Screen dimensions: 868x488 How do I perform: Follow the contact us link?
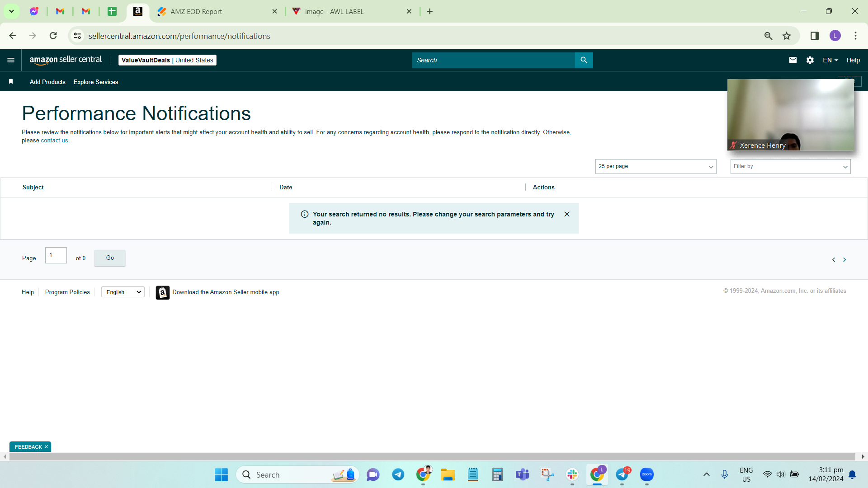pyautogui.click(x=55, y=141)
